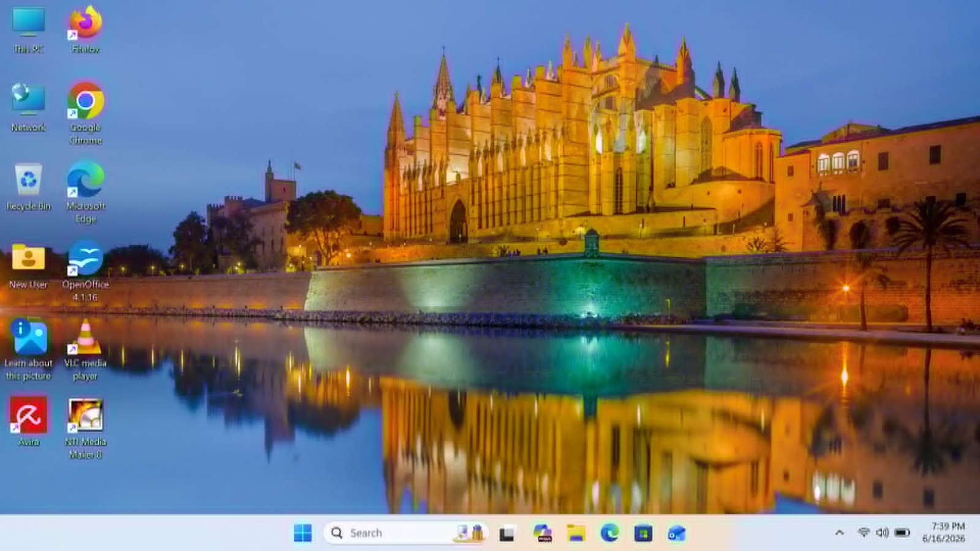Open Microsoft Store from the taskbar
The image size is (980, 551).
click(x=643, y=533)
